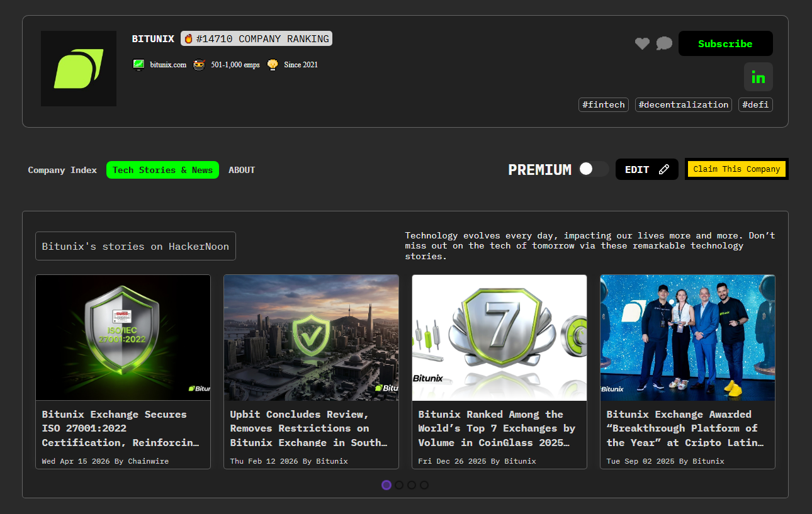This screenshot has height=514, width=812.
Task: Open the Cripto Latin award photo thumbnail
Action: (687, 338)
